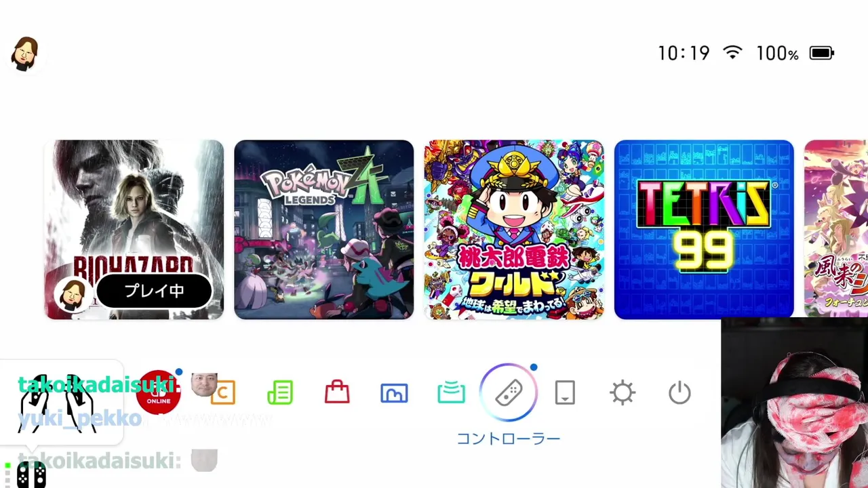Screen dimensions: 868x488
Task: Click the Joy-Con controller indicator icon
Action: pyautogui.click(x=31, y=474)
